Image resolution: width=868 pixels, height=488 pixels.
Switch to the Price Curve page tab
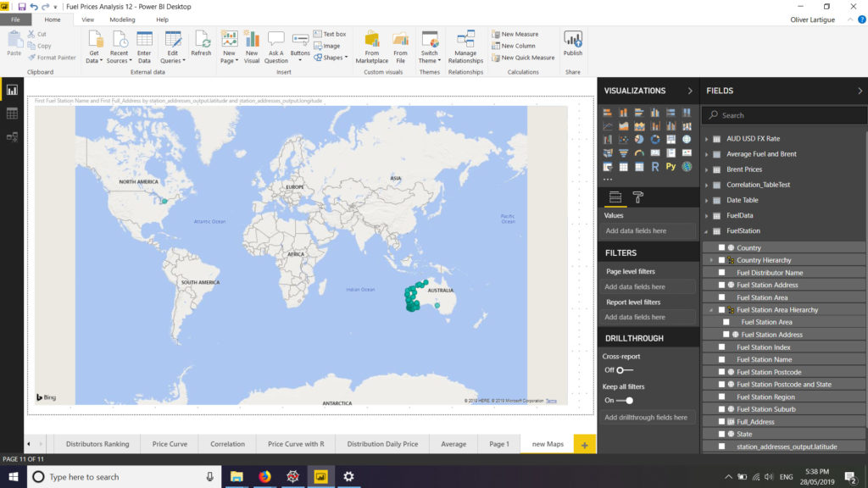pos(170,444)
